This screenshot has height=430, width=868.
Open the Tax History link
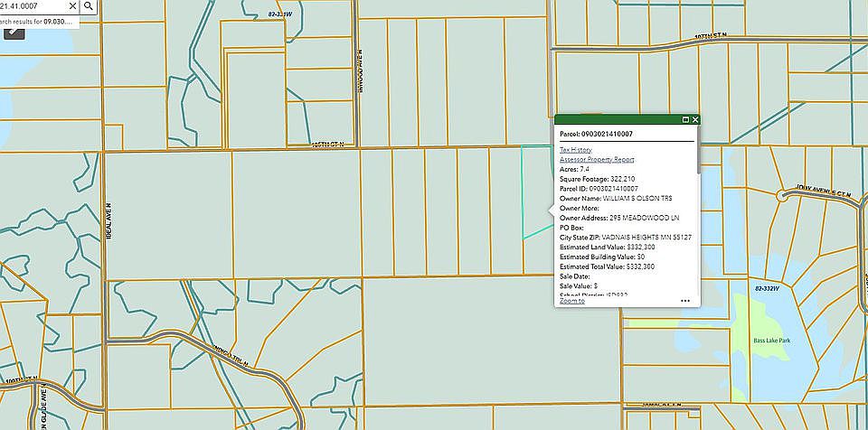point(576,150)
